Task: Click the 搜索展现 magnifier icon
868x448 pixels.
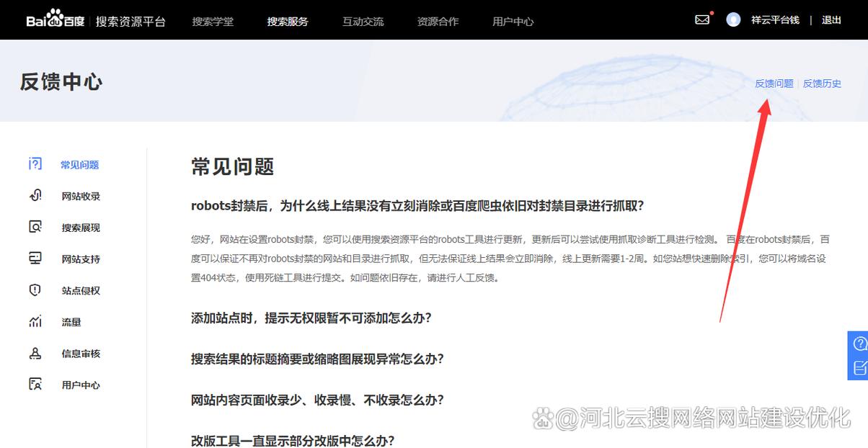Action: tap(35, 227)
